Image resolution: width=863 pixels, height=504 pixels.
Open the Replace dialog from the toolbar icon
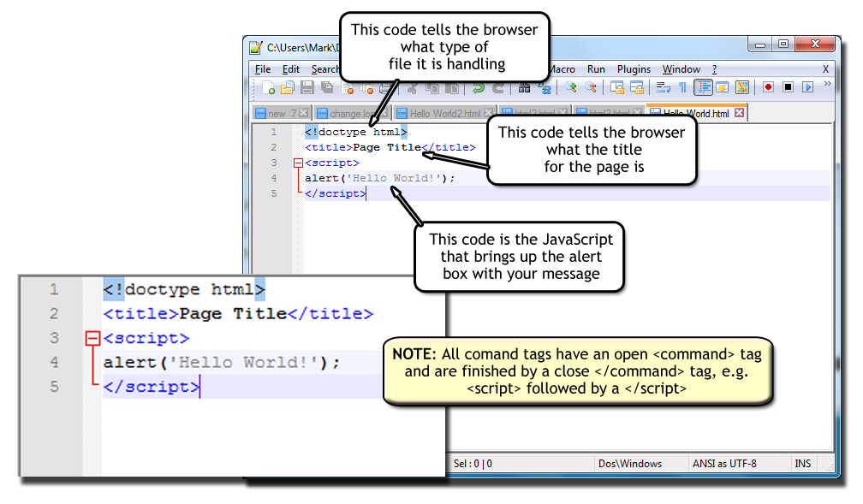point(545,87)
